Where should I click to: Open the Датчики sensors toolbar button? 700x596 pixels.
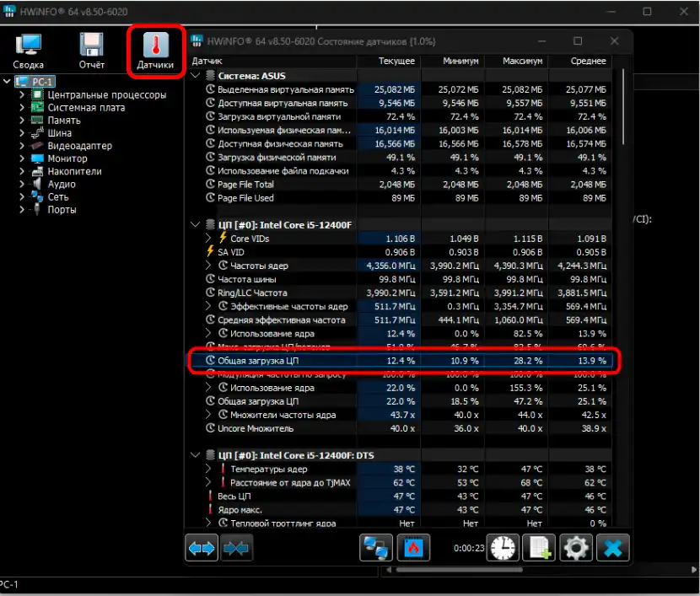pos(155,51)
